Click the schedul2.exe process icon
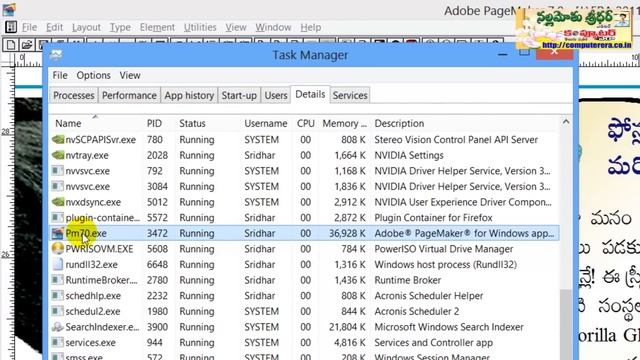Viewport: 640px width, 360px height. (x=58, y=311)
